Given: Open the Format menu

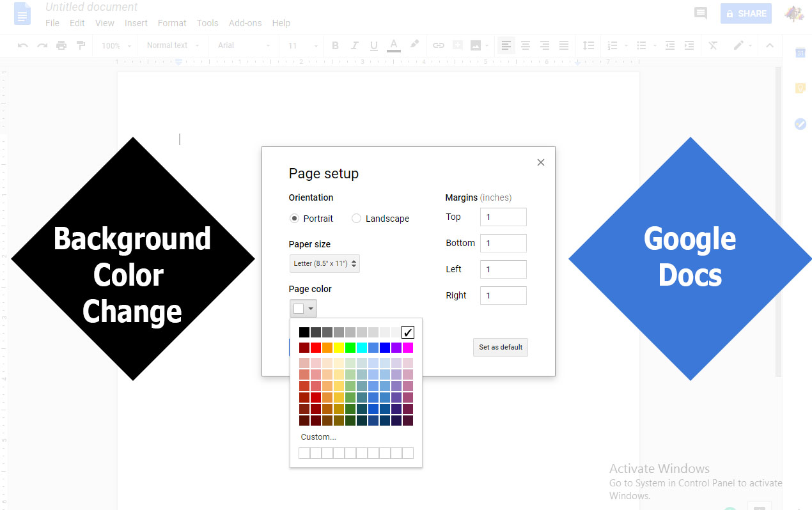Looking at the screenshot, I should coord(172,23).
